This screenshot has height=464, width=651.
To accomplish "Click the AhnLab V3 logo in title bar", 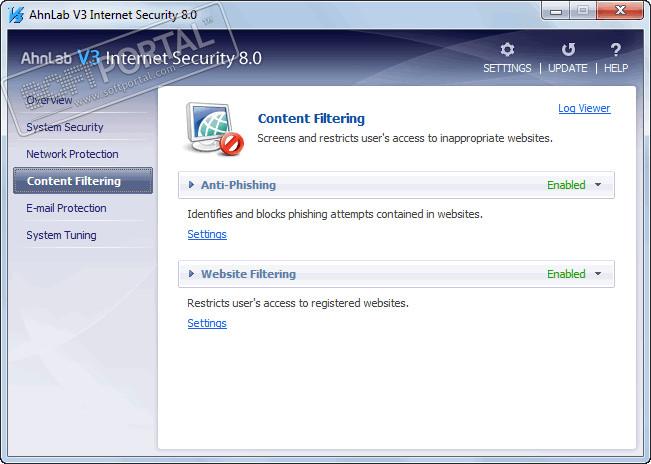I will (16, 15).
